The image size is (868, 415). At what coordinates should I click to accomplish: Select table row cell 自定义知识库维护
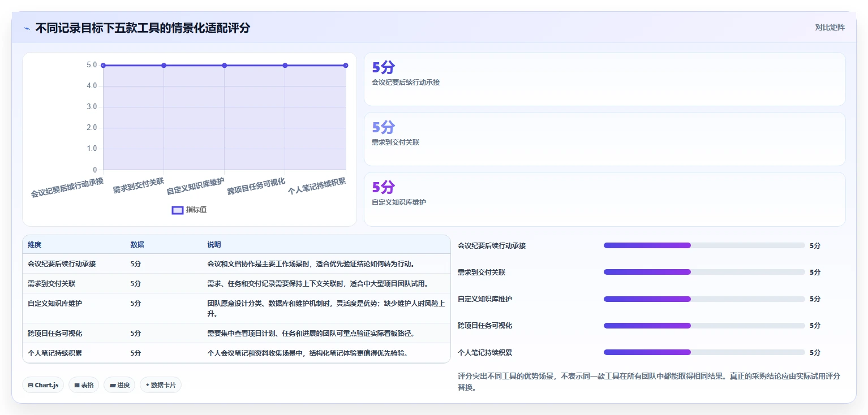tap(55, 303)
